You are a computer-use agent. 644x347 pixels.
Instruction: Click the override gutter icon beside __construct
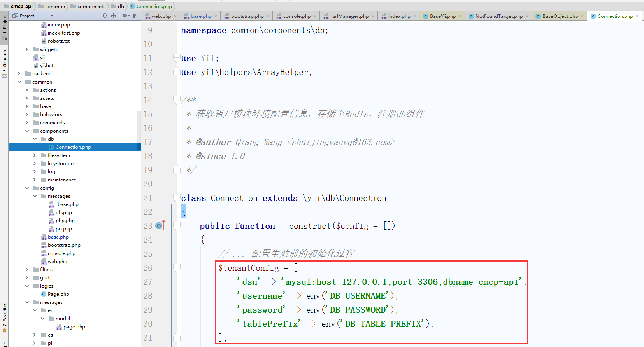coord(160,225)
